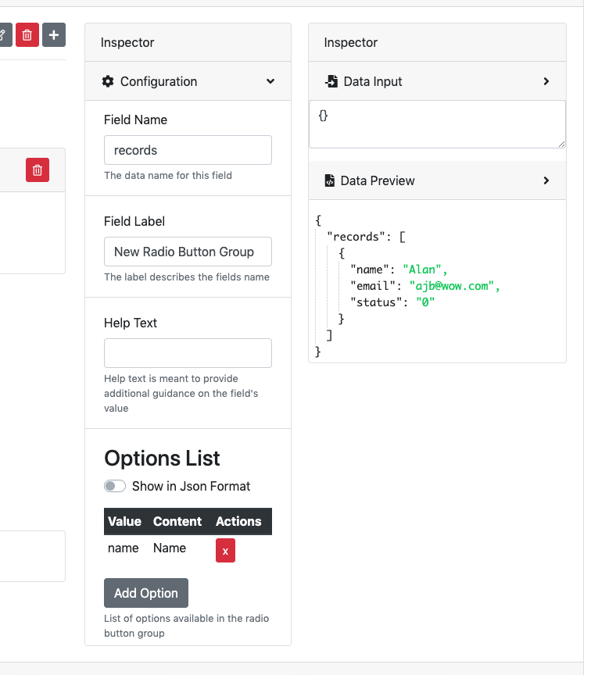Click the plus icon to add a new field

[53, 34]
